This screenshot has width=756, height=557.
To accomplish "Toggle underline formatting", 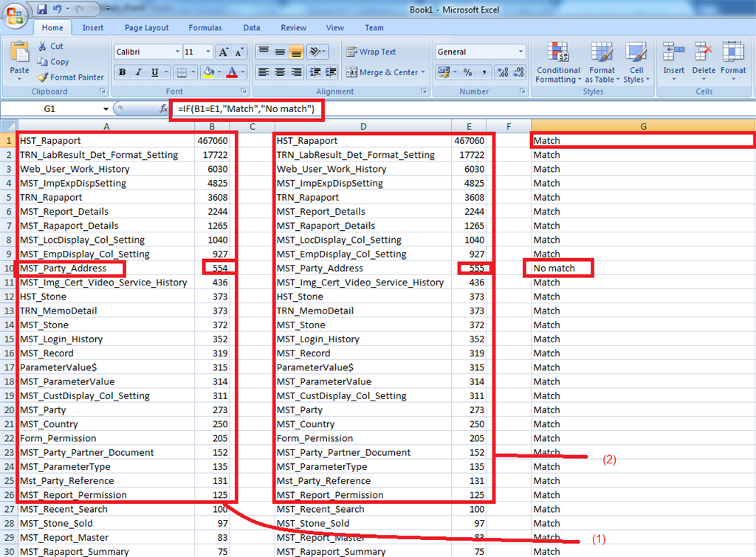I will tap(154, 73).
